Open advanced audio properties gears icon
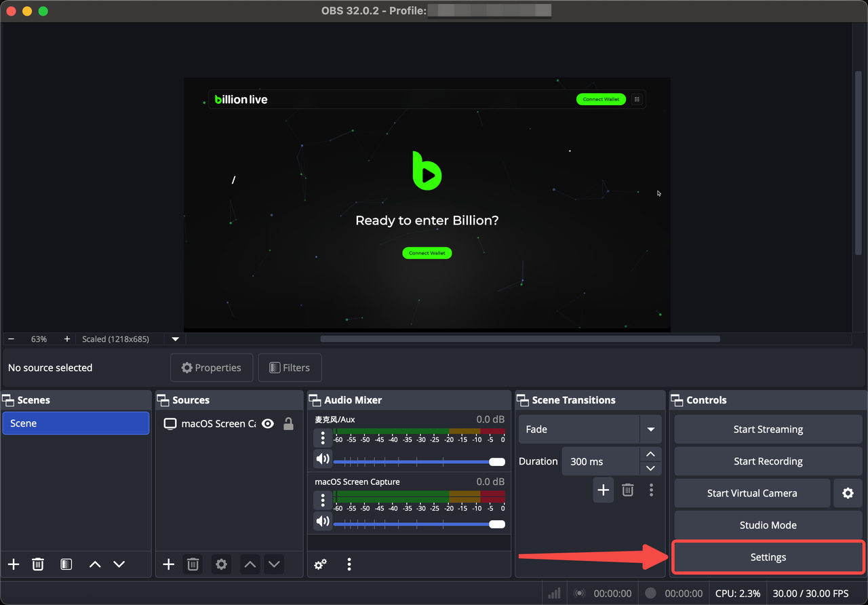This screenshot has width=868, height=605. 321,564
